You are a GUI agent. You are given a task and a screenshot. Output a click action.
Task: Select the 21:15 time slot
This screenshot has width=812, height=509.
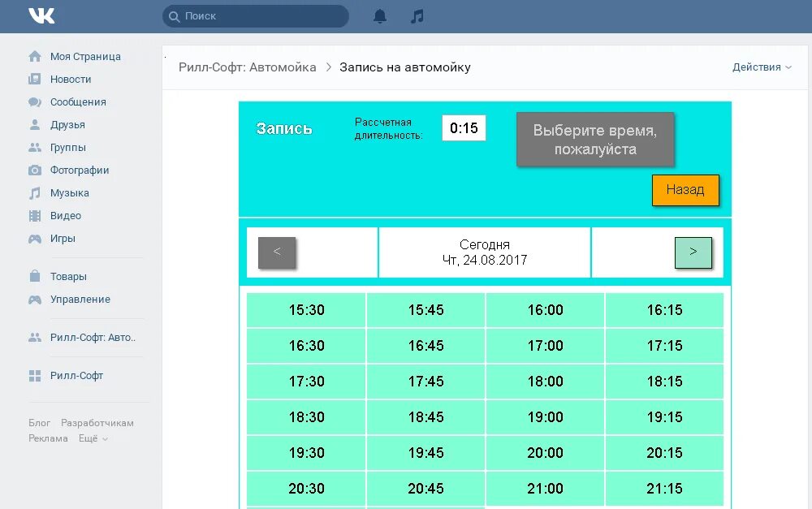coord(664,488)
